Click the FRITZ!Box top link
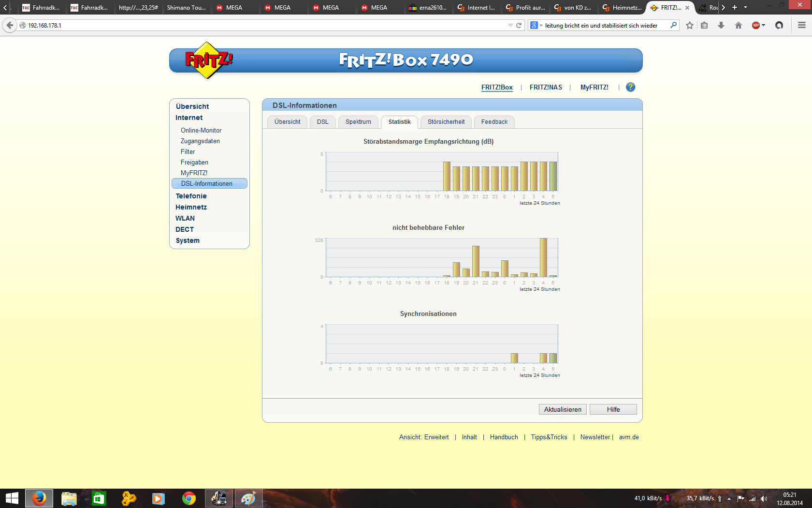Image resolution: width=812 pixels, height=508 pixels. coord(497,88)
